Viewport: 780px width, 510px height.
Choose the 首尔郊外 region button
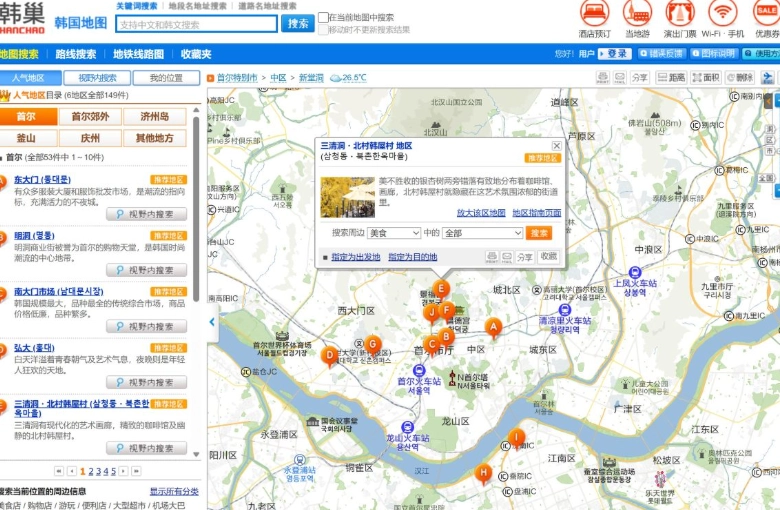90,116
